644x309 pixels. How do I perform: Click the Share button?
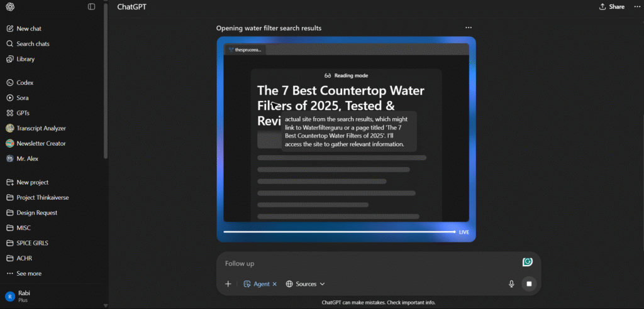(612, 6)
